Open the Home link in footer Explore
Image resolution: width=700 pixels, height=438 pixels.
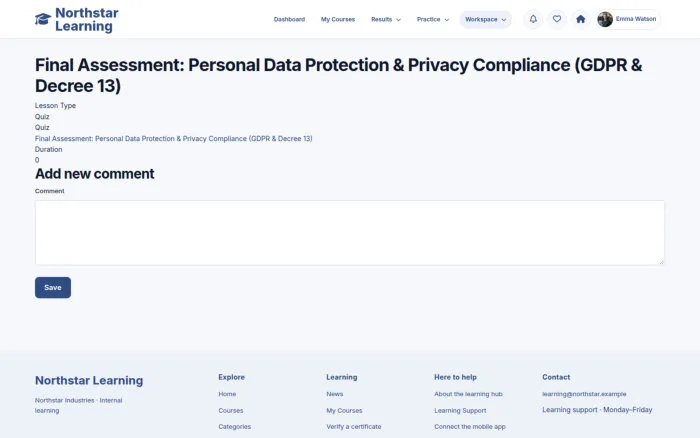point(227,394)
